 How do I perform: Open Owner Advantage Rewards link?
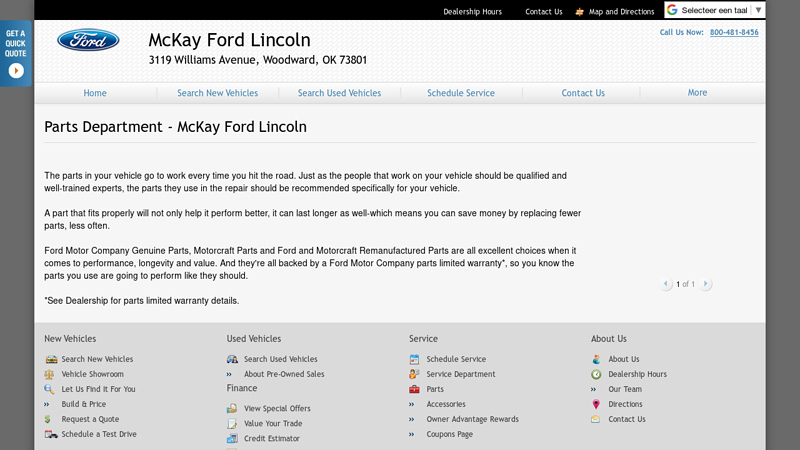[x=472, y=419]
